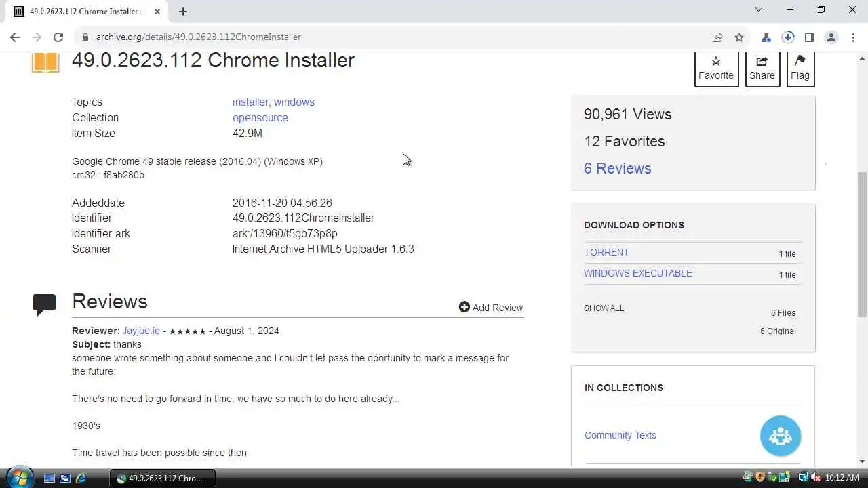Screen dimensions: 868x488
Task: Share this archive item
Action: [762, 68]
